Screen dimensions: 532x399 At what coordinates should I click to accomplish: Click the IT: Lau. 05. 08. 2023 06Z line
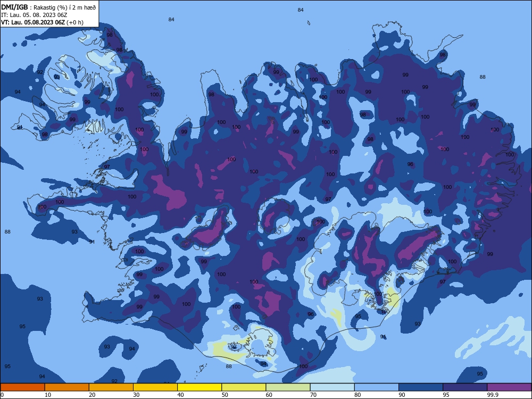pos(34,15)
